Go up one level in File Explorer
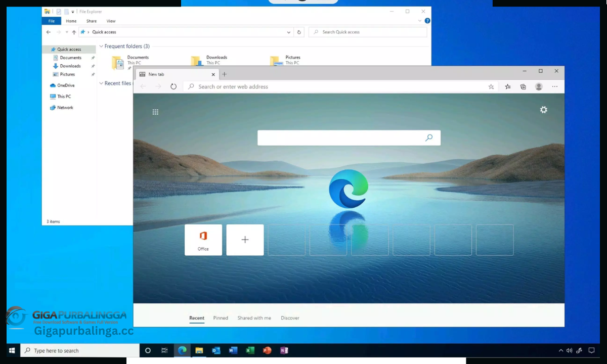Image resolution: width=607 pixels, height=364 pixels. pos(74,32)
